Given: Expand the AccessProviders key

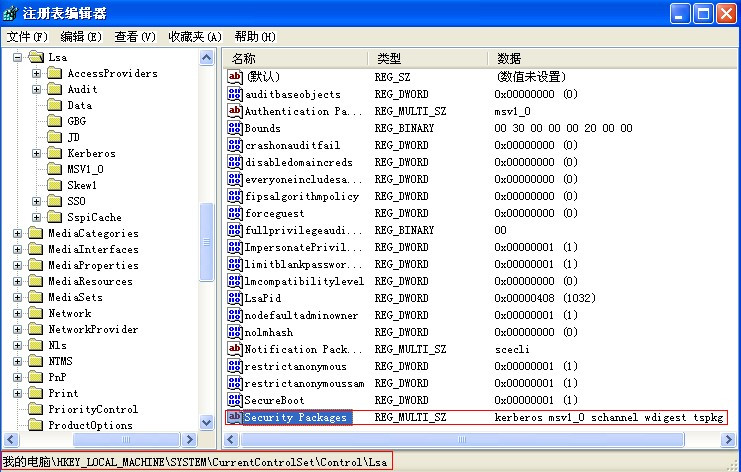Looking at the screenshot, I should [36, 74].
